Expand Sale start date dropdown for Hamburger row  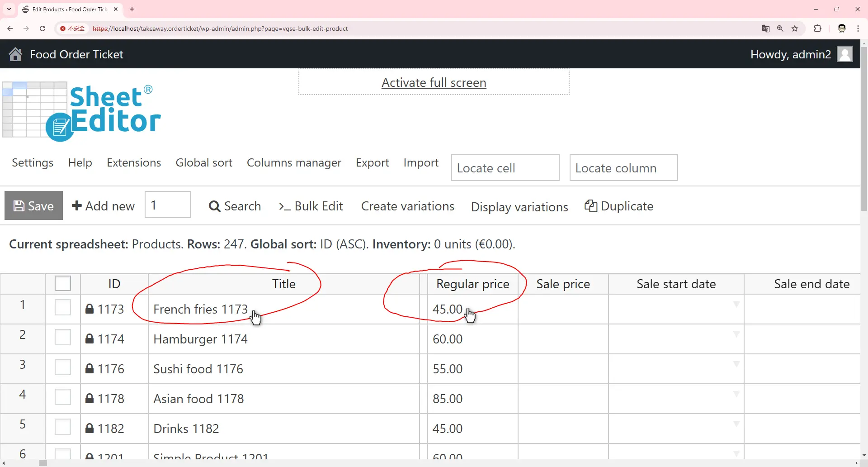(736, 334)
